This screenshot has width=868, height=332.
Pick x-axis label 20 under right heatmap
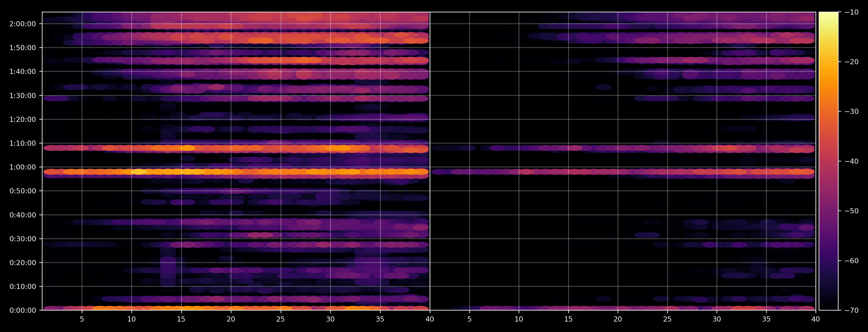[618, 319]
